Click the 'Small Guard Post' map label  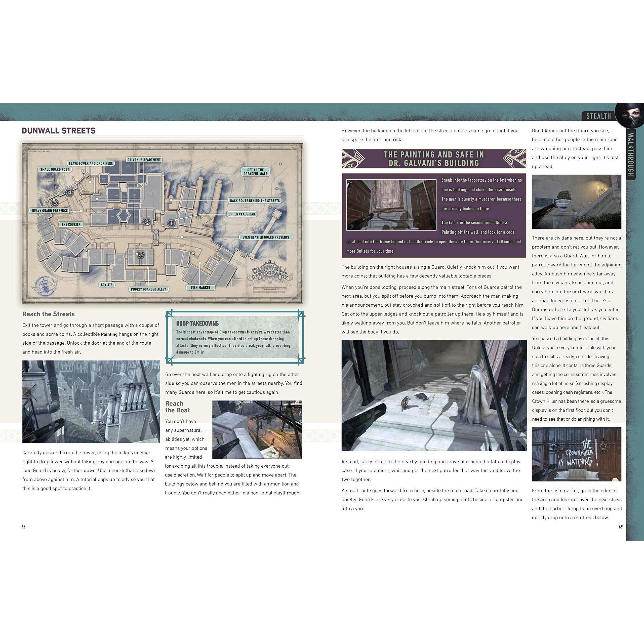click(55, 169)
